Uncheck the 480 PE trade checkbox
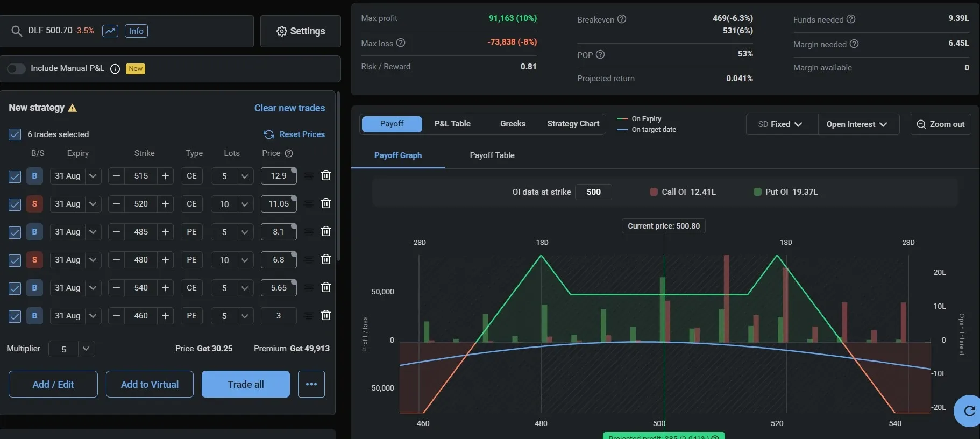The height and width of the screenshot is (439, 980). pos(15,260)
